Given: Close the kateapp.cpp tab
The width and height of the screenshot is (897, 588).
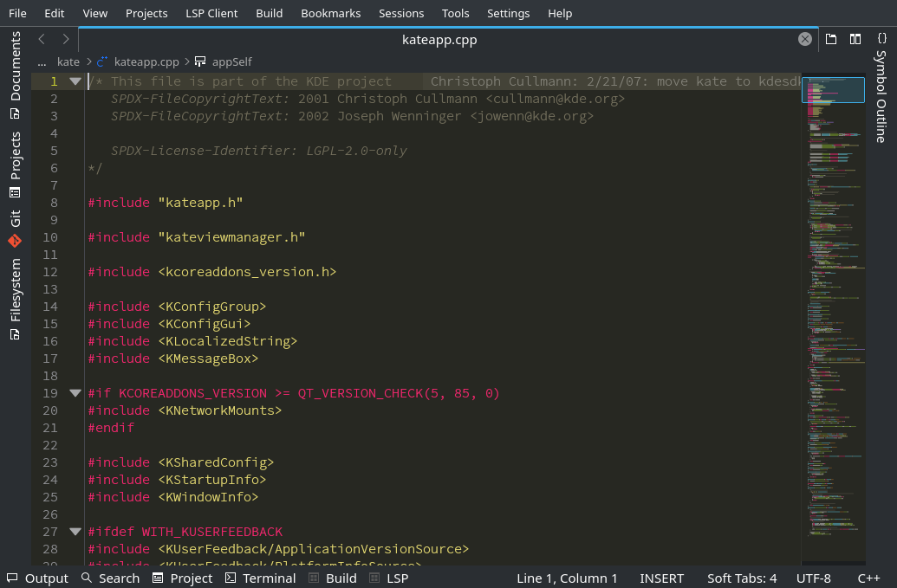Looking at the screenshot, I should 805,39.
